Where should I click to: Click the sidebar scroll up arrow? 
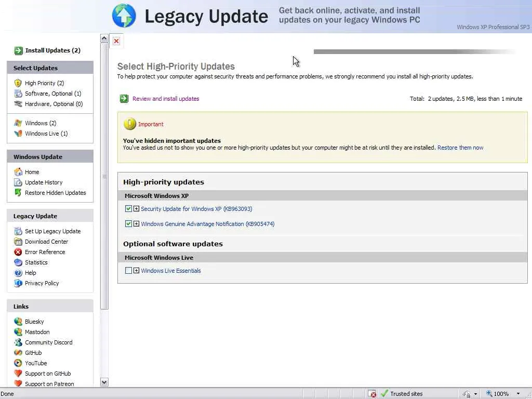(104, 38)
